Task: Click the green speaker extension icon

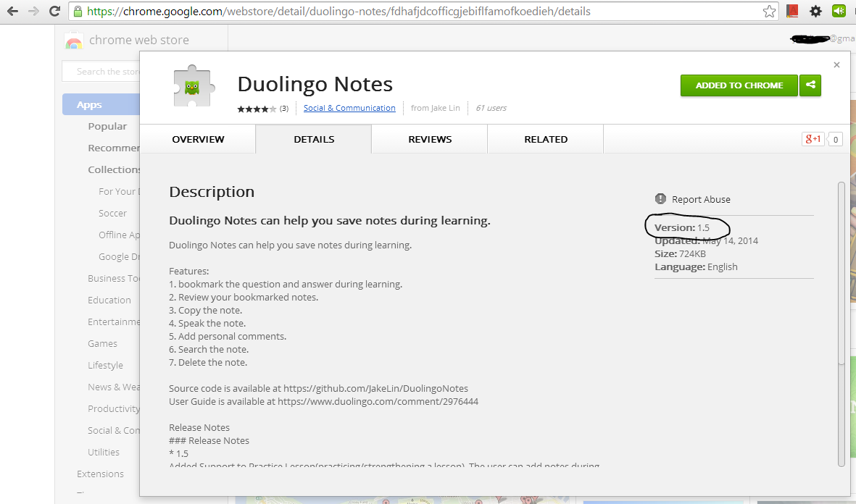Action: (839, 11)
